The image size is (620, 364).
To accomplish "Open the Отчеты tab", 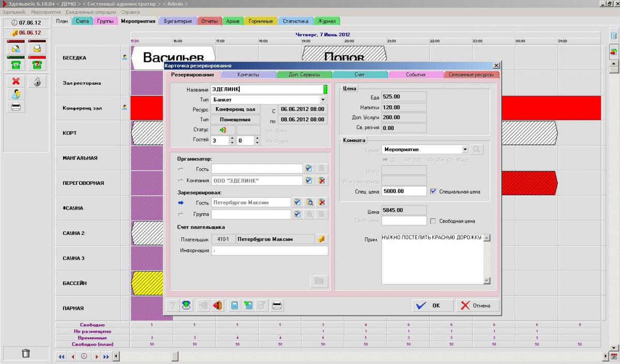I will [x=209, y=21].
